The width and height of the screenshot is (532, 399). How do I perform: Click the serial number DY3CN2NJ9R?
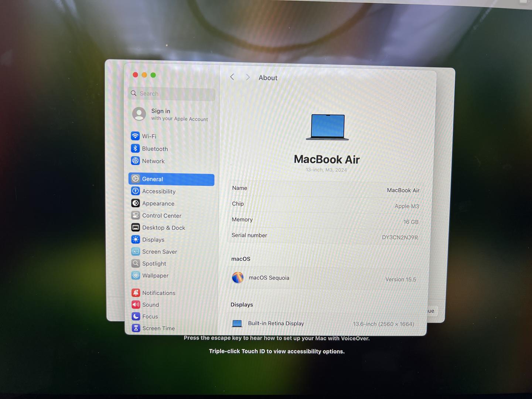[x=400, y=237]
